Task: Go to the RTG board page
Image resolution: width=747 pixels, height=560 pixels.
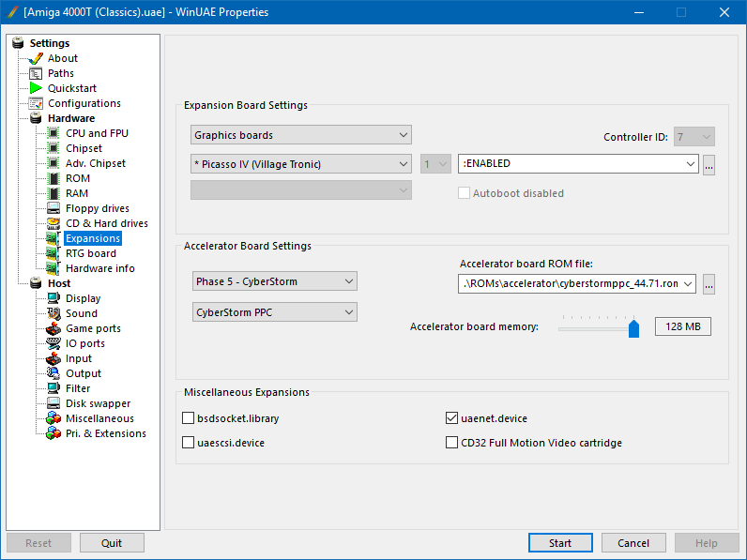Action: click(x=90, y=253)
